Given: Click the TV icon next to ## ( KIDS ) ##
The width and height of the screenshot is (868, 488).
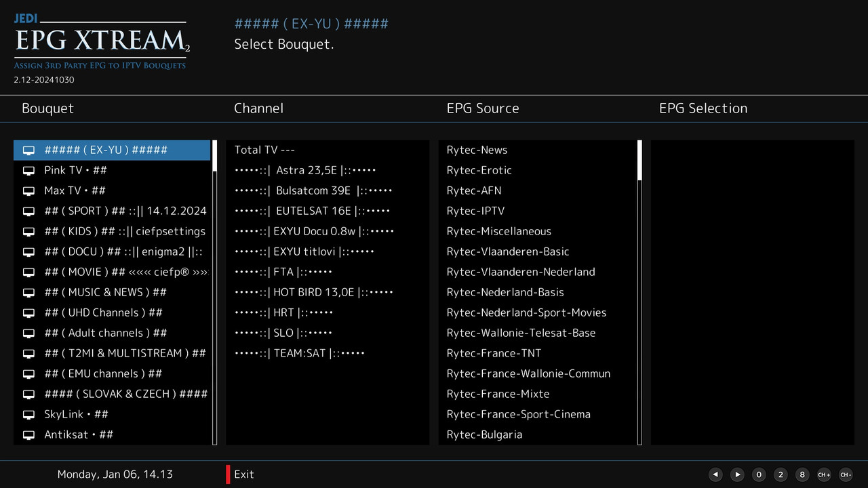Looking at the screenshot, I should (28, 232).
